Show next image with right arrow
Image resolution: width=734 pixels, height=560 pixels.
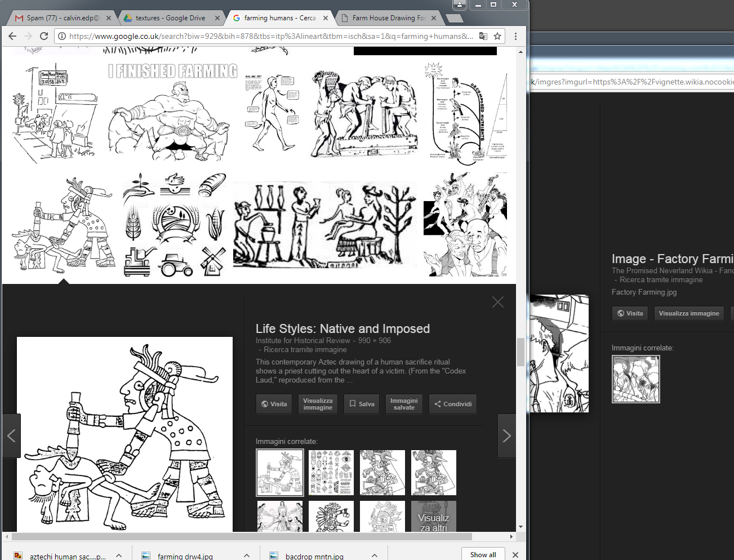[506, 435]
